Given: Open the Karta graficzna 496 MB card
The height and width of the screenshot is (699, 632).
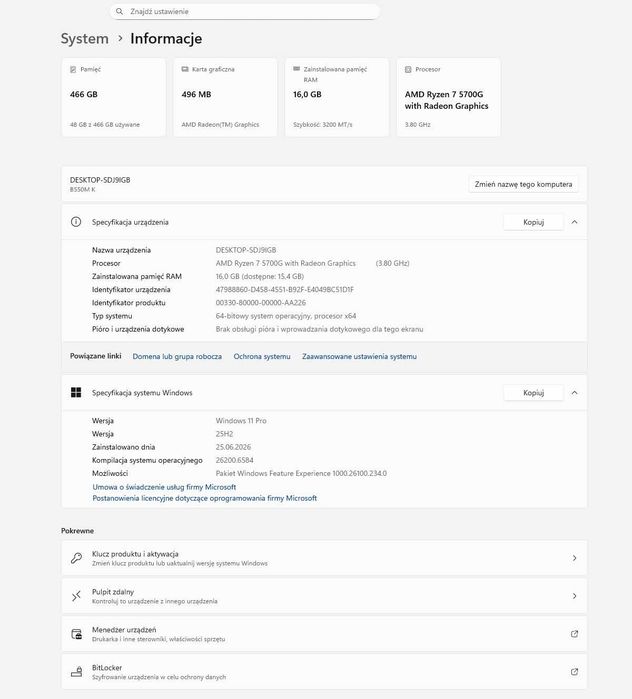Looking at the screenshot, I should [x=225, y=97].
